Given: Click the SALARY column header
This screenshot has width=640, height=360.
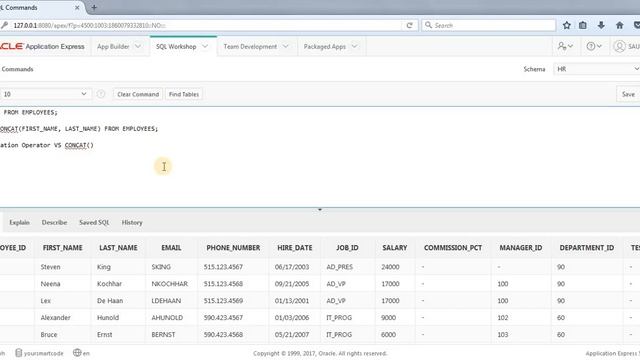Looking at the screenshot, I should [x=395, y=248].
